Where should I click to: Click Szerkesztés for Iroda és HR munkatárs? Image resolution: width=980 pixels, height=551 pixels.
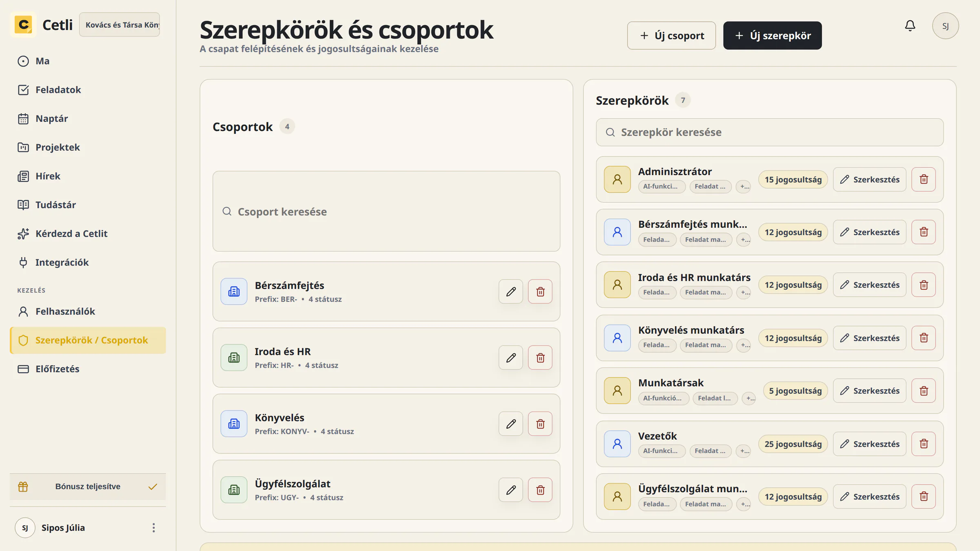point(869,285)
